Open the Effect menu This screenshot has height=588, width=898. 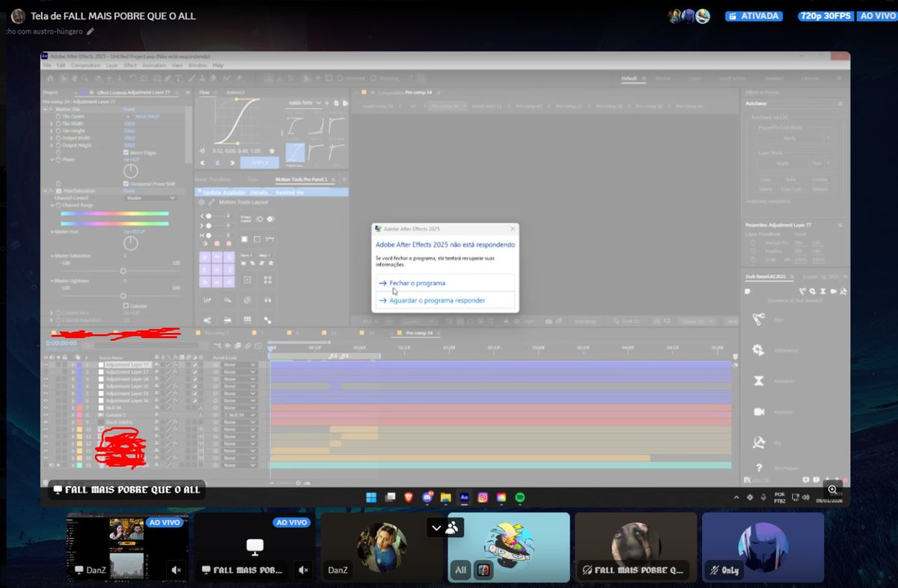tap(130, 66)
